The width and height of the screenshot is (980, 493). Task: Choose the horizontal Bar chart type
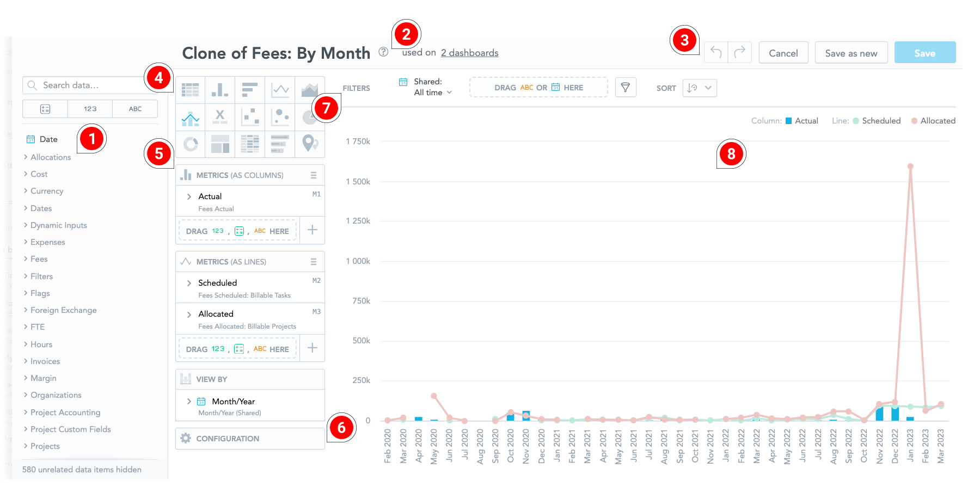[250, 90]
